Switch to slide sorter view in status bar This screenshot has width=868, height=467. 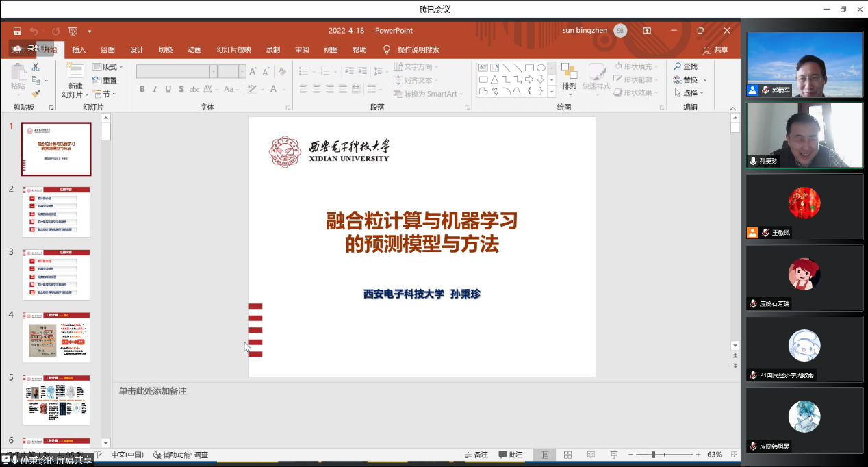pyautogui.click(x=567, y=455)
